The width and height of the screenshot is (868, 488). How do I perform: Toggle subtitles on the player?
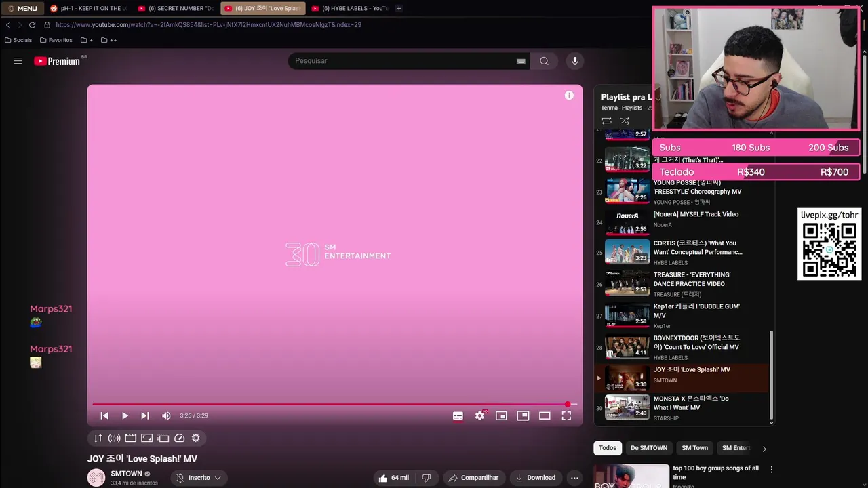click(x=458, y=415)
